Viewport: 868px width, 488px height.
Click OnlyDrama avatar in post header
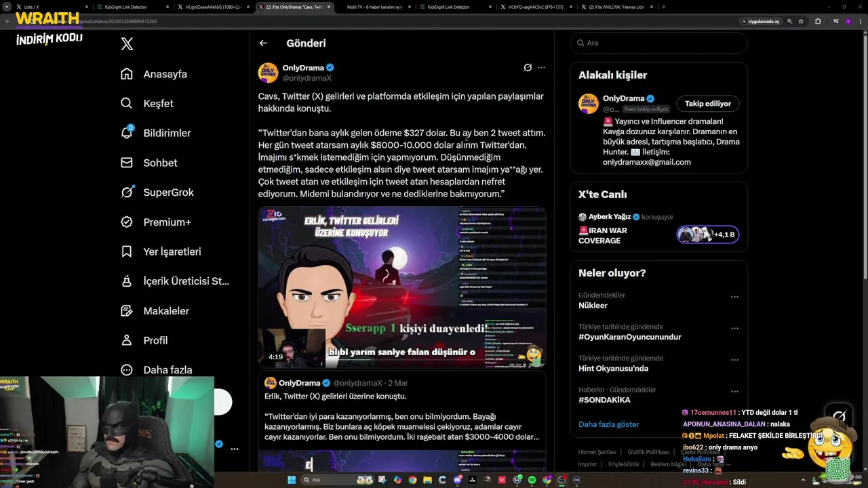click(x=268, y=73)
